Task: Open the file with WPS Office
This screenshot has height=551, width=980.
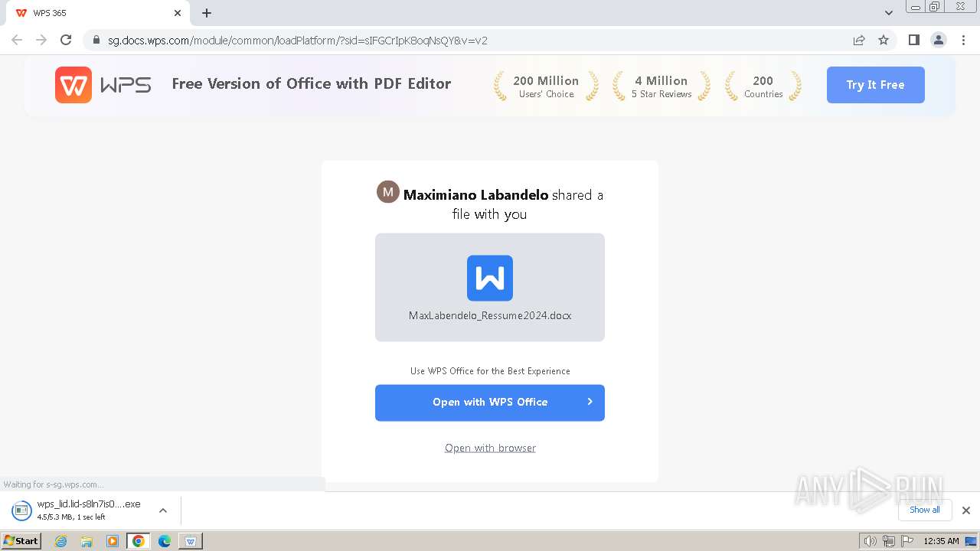Action: pos(490,403)
